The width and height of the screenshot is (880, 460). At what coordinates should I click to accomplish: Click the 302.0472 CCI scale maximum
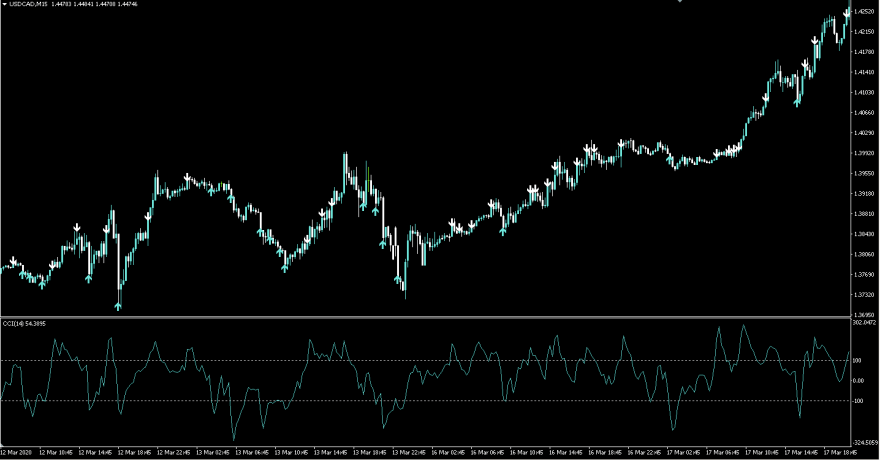pyautogui.click(x=864, y=323)
